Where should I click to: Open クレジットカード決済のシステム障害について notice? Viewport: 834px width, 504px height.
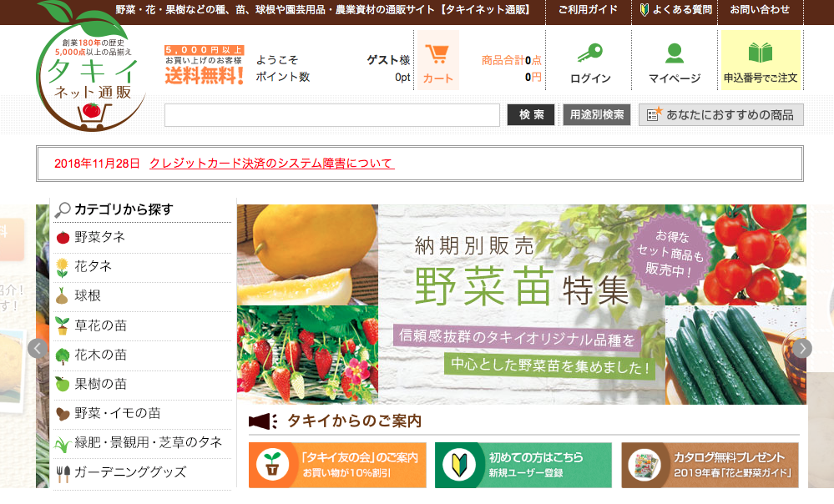tap(272, 164)
